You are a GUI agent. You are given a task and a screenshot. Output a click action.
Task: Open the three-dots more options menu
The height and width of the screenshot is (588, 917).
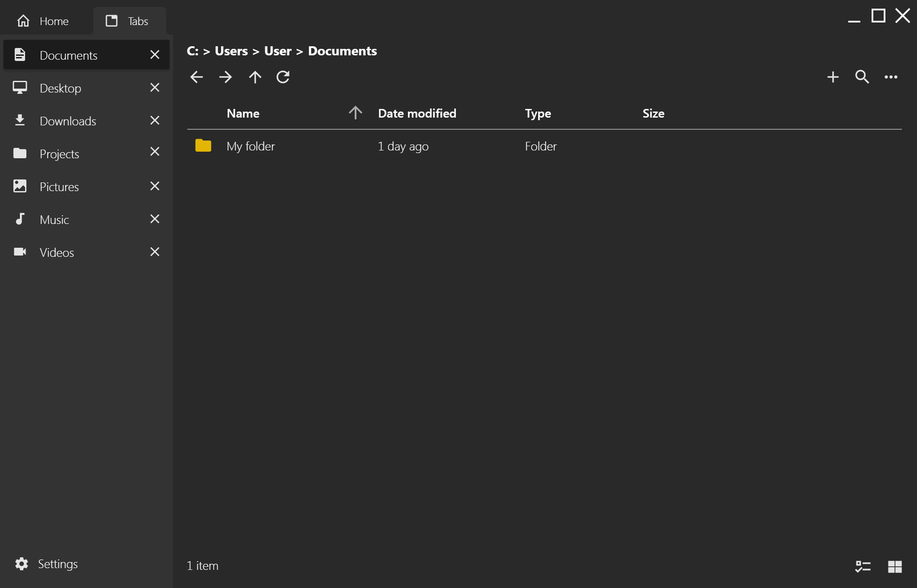coord(891,77)
